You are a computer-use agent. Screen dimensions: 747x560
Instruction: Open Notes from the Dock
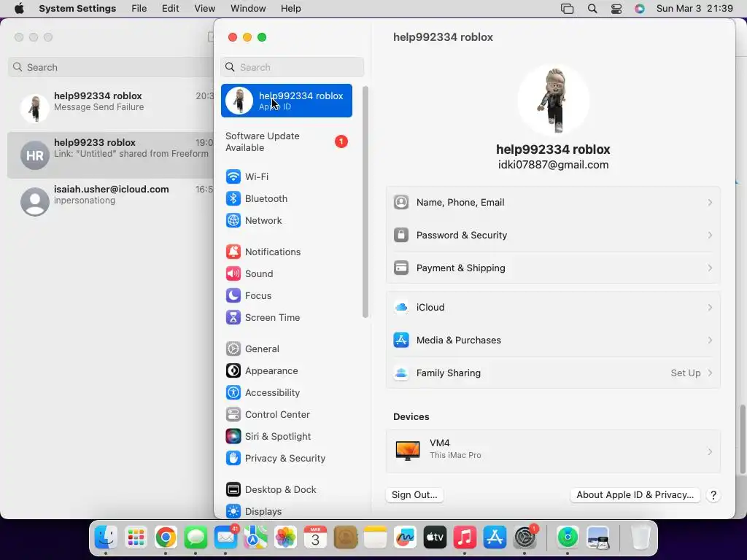(x=375, y=537)
